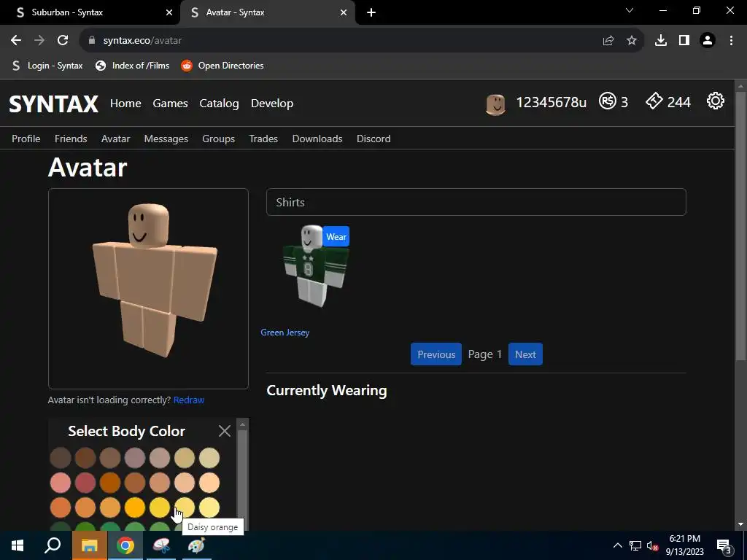Click the SYNTAX logo
This screenshot has width=747, height=560.
click(x=53, y=104)
